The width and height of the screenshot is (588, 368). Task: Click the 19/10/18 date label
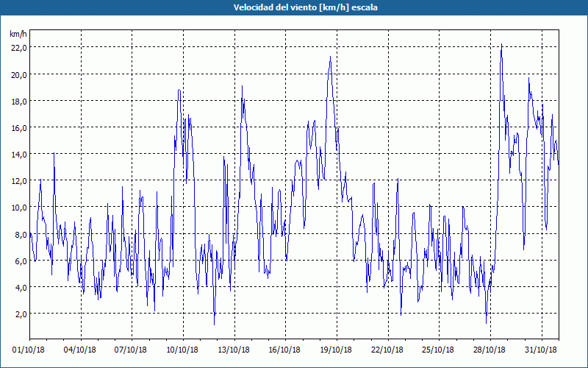pos(336,350)
